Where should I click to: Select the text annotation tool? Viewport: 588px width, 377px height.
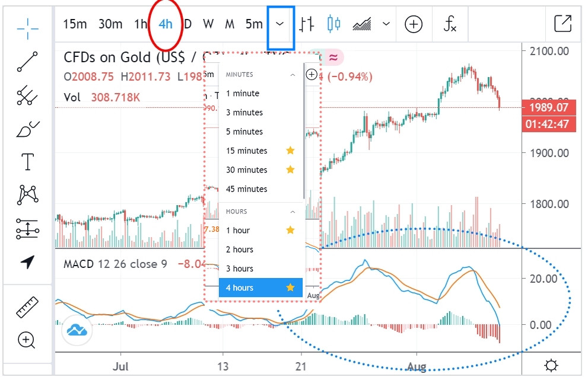pyautogui.click(x=27, y=161)
